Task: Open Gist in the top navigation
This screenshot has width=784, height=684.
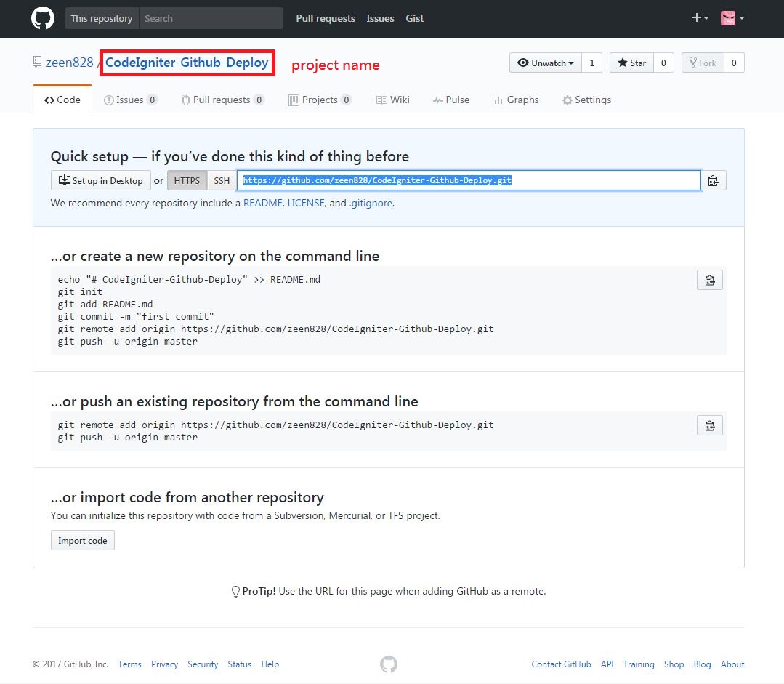Action: pos(414,18)
